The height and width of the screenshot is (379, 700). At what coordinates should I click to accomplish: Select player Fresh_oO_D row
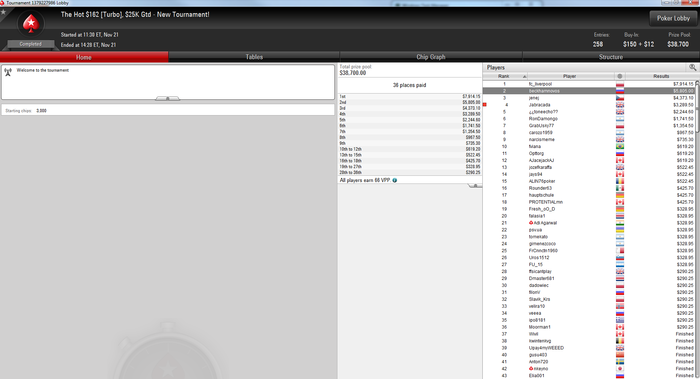pos(589,209)
